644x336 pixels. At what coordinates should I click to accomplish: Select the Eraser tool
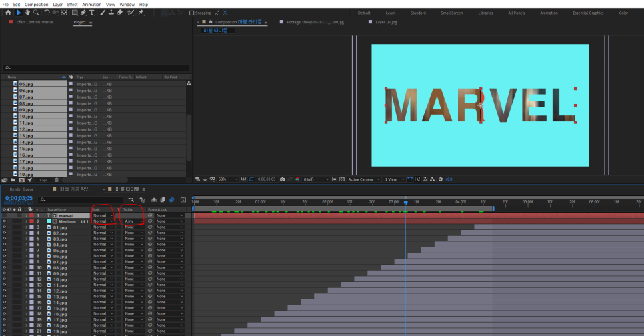click(x=120, y=13)
